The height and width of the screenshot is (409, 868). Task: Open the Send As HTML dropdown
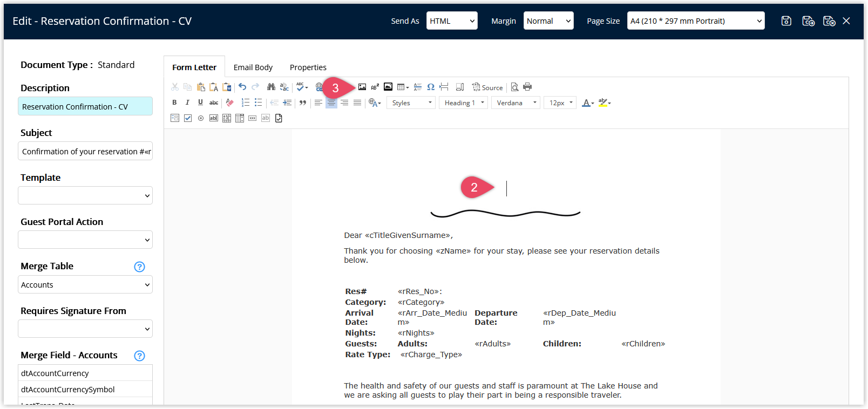[452, 21]
